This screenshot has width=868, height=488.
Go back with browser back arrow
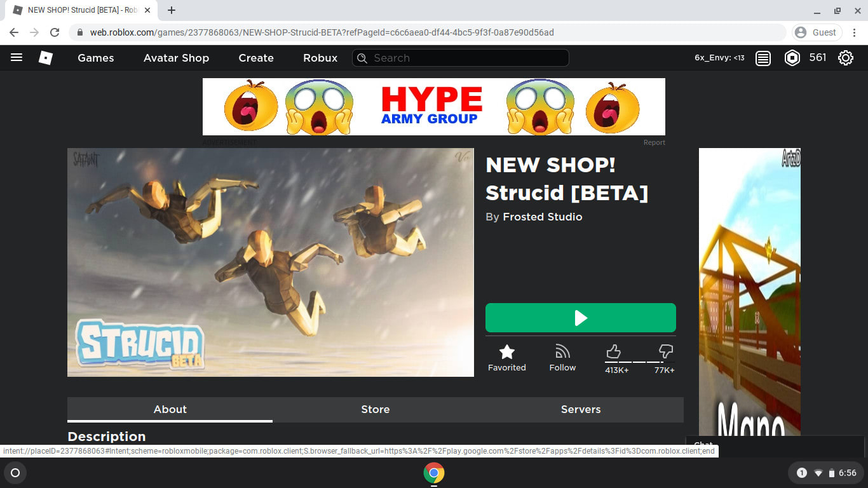pos(14,32)
